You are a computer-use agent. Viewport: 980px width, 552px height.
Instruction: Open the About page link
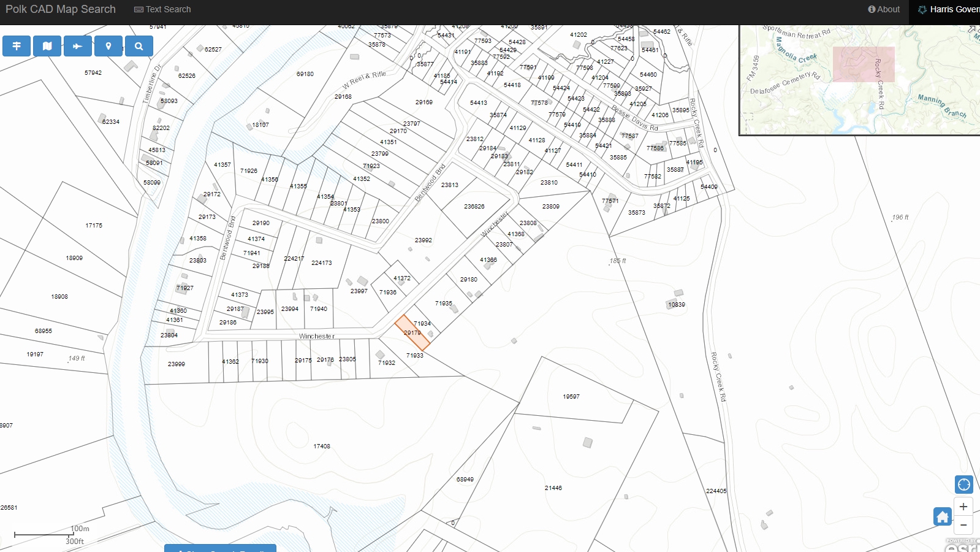click(884, 9)
